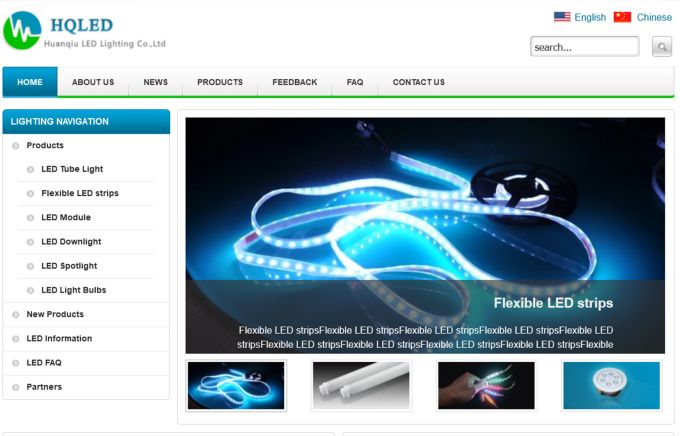Viewport: 680px width, 436px height.
Task: Switch language to Chinese
Action: point(654,17)
